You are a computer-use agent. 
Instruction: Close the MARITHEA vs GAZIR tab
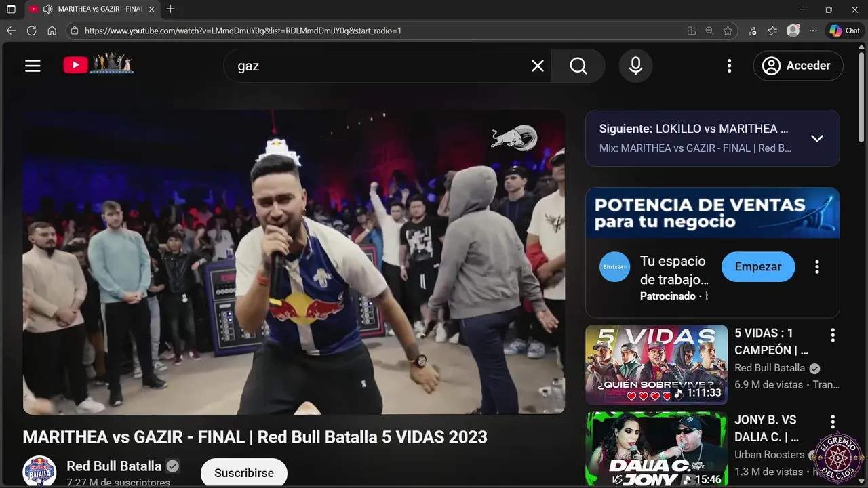151,9
